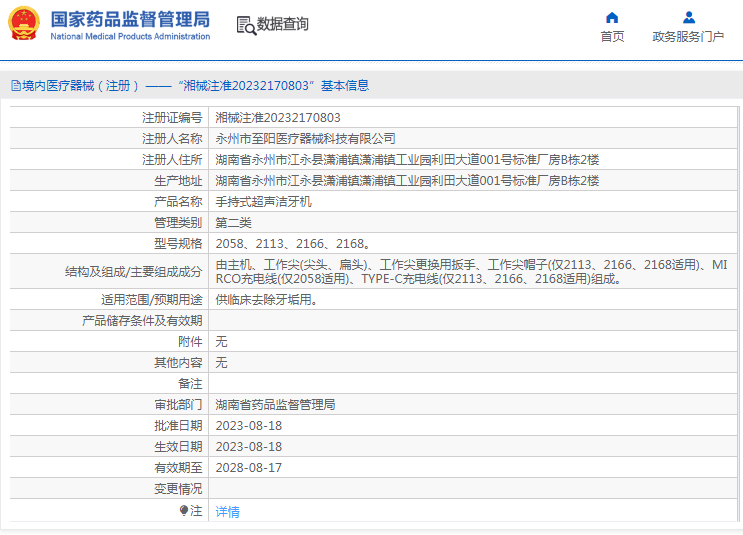Click the header 境内医疗器械（注册）基本信息
Image resolution: width=743 pixels, height=535 pixels.
[x=190, y=86]
